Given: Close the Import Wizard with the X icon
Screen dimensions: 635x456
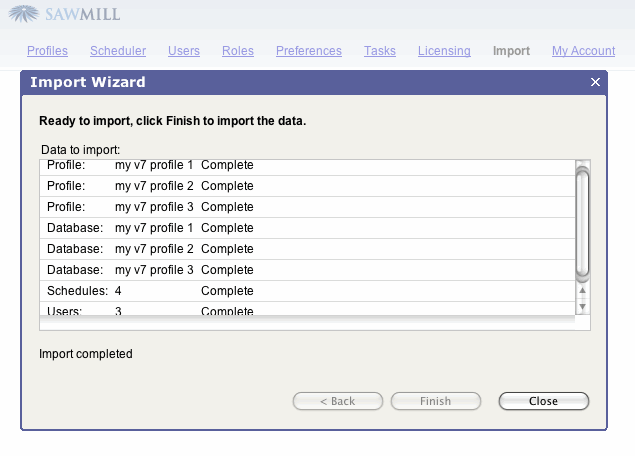Looking at the screenshot, I should (x=595, y=83).
